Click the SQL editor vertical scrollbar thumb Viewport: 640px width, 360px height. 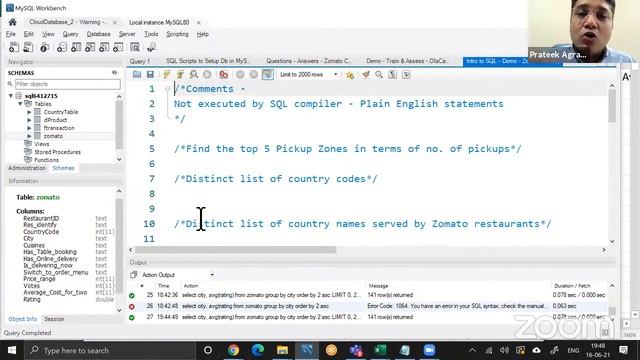pyautogui.click(x=612, y=105)
